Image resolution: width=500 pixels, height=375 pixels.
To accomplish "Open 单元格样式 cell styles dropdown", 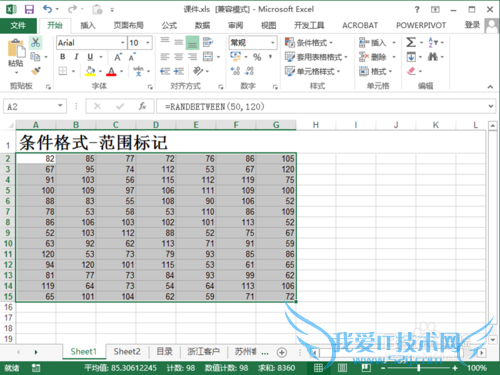I will (312, 71).
